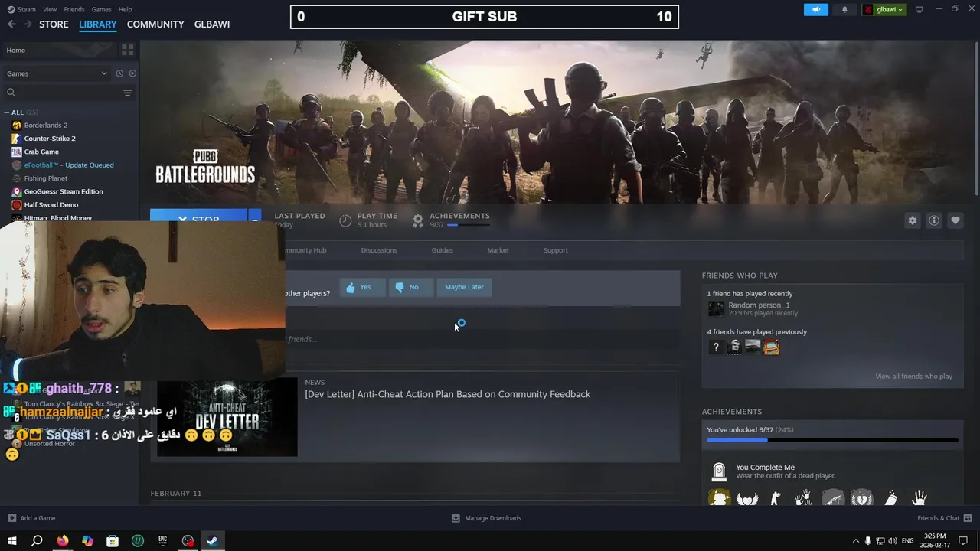Image resolution: width=980 pixels, height=551 pixels.
Task: Click the thumbs down No button
Action: (x=410, y=287)
